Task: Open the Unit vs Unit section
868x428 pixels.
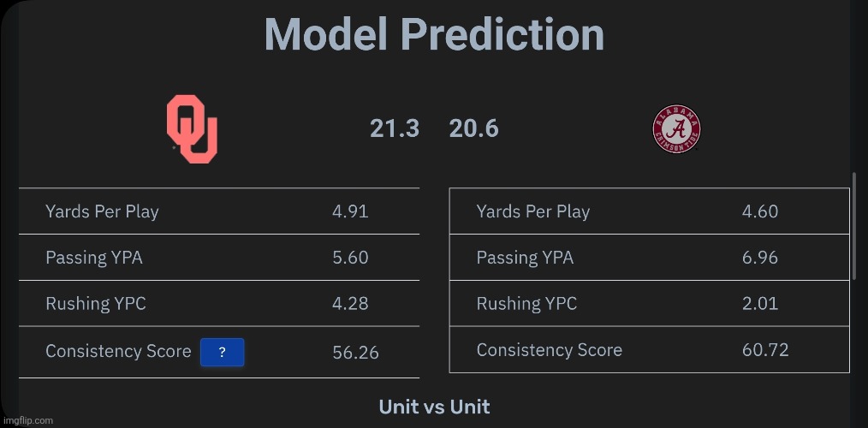Action: pyautogui.click(x=434, y=407)
